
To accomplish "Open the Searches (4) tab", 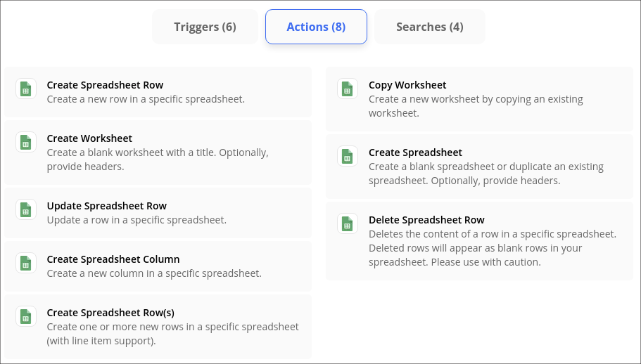I will [429, 27].
